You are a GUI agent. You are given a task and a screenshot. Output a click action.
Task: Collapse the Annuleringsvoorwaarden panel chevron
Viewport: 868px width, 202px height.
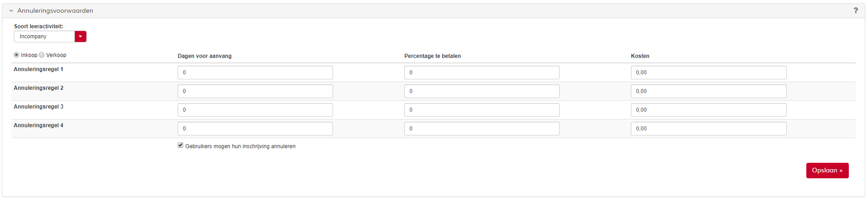tap(11, 10)
